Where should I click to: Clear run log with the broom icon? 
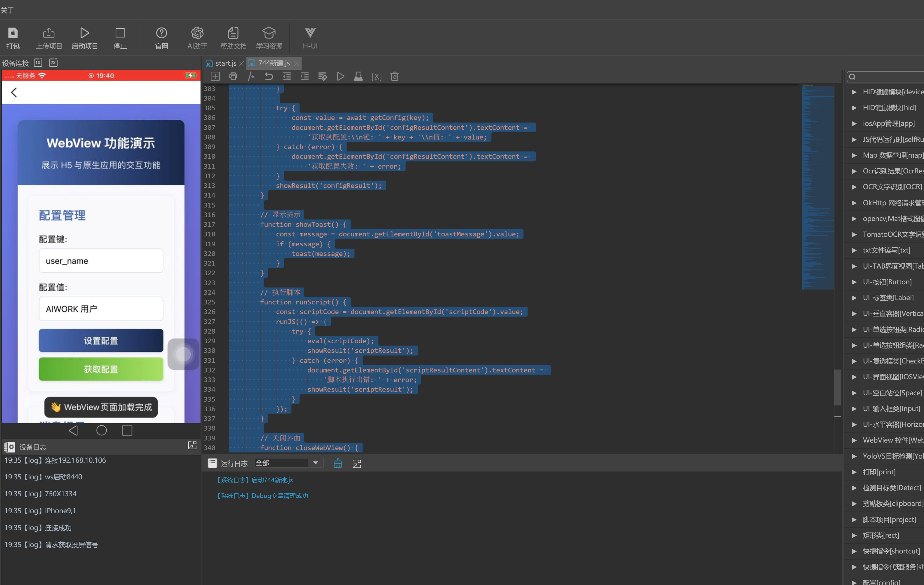point(338,463)
